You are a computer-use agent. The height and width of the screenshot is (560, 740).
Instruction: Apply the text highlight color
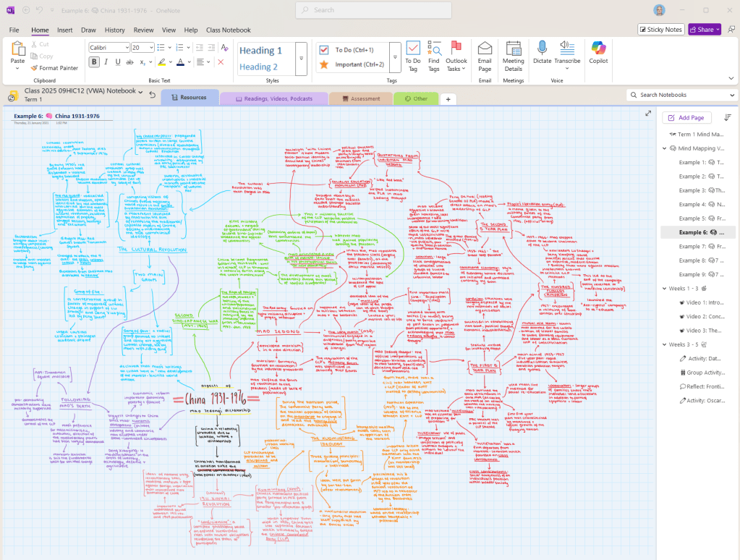coord(161,62)
